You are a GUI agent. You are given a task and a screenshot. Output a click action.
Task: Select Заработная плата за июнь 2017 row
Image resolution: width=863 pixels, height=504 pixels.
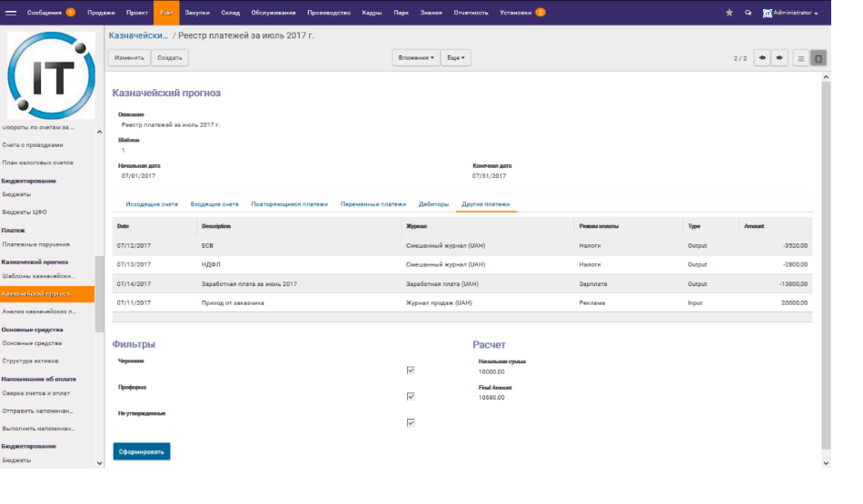pyautogui.click(x=462, y=284)
